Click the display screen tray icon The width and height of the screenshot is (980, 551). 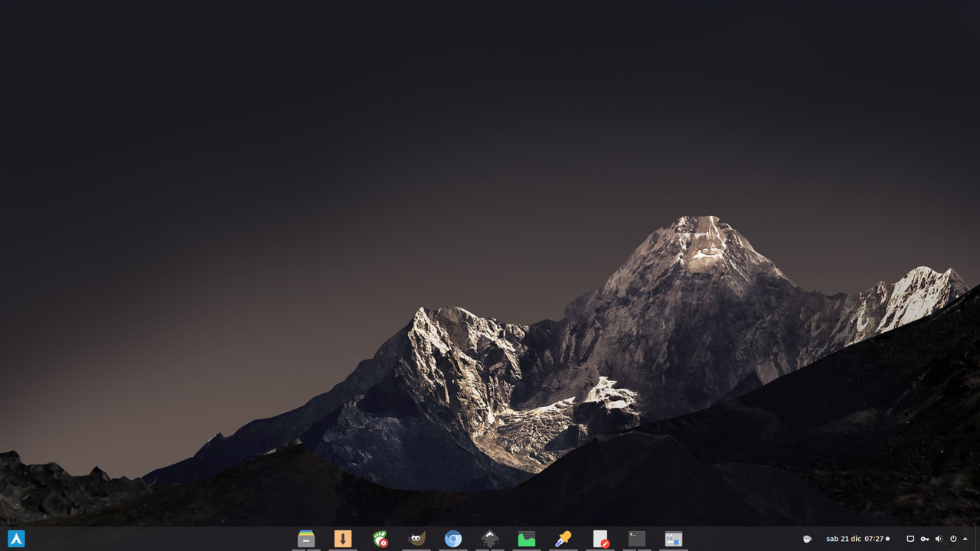coord(910,539)
